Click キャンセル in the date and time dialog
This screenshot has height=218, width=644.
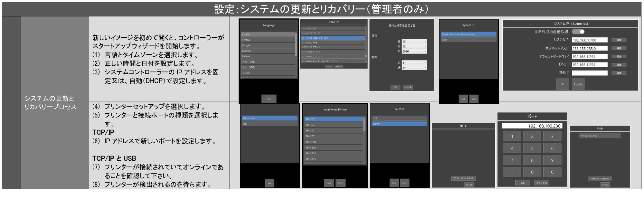tap(408, 87)
